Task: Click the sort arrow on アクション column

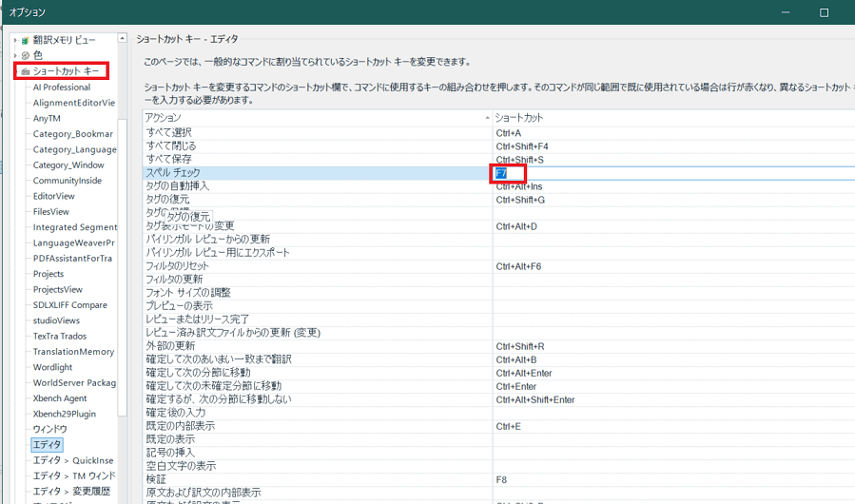Action: point(487,118)
